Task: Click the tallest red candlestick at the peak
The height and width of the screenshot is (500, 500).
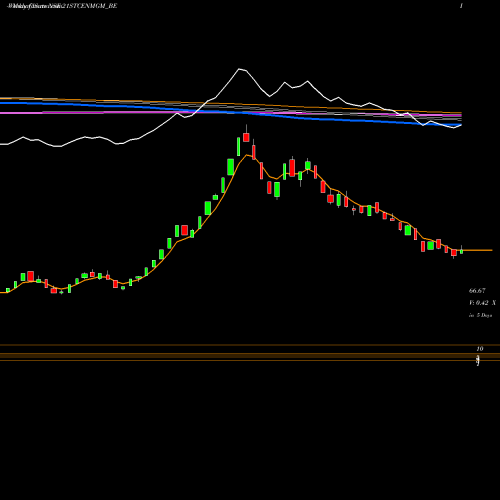Action: point(246,137)
